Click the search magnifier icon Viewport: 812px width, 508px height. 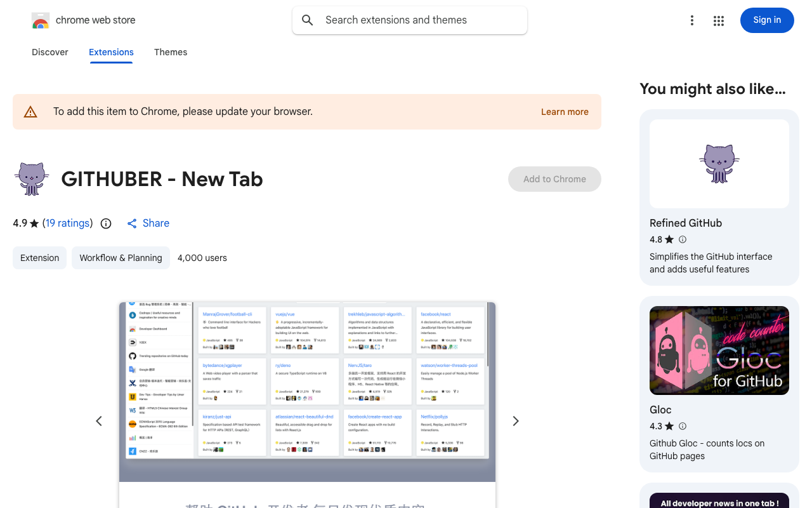click(308, 20)
